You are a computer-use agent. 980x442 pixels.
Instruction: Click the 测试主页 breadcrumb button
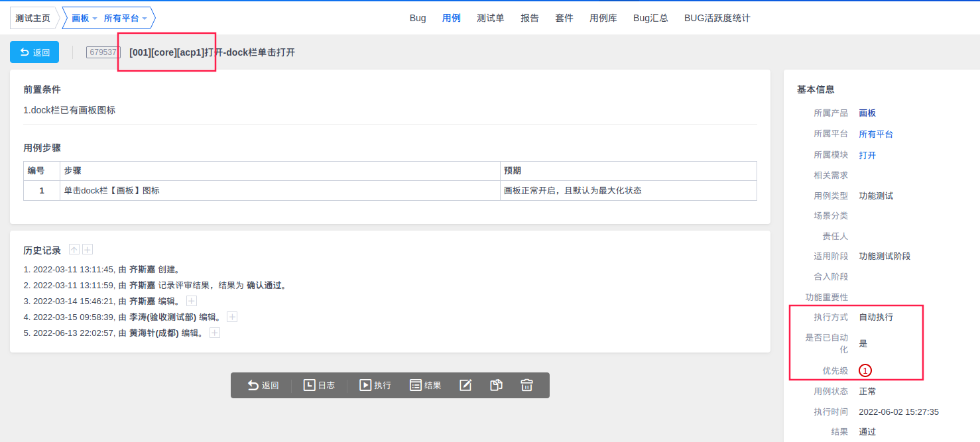[x=32, y=18]
